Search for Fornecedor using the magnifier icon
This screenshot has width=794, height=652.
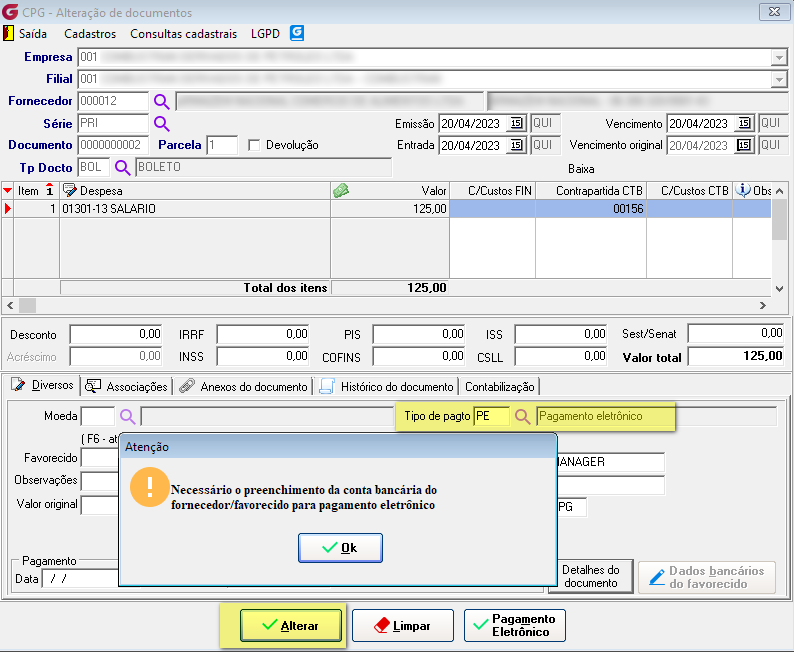[x=162, y=101]
